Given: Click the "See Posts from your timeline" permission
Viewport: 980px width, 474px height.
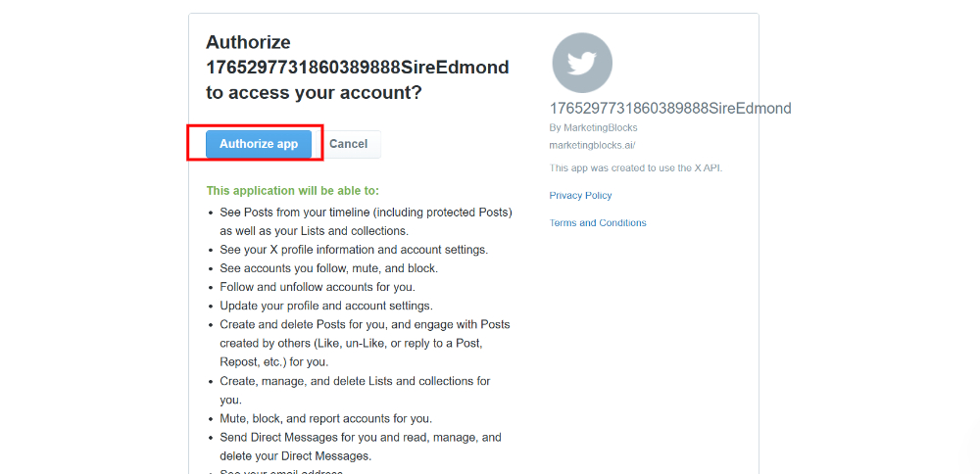Looking at the screenshot, I should point(367,221).
